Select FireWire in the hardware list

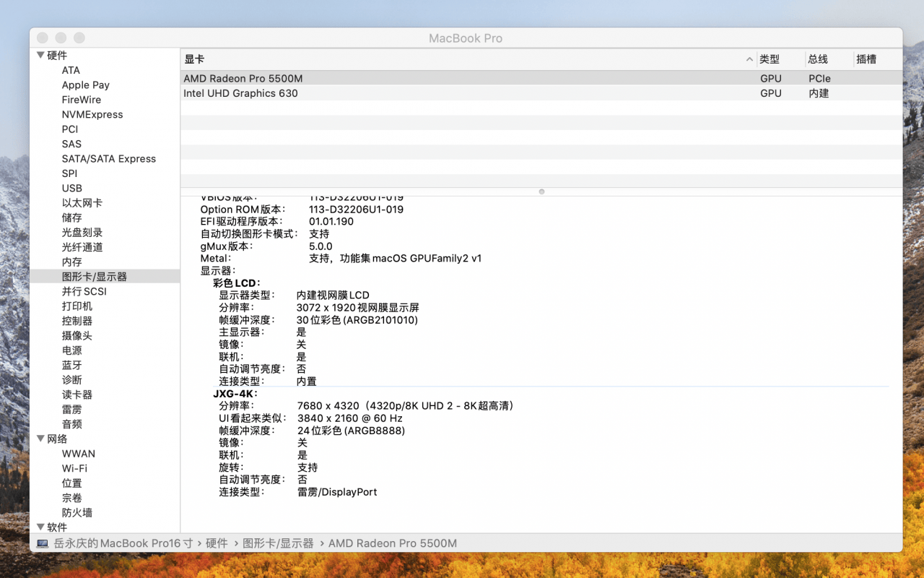[82, 100]
